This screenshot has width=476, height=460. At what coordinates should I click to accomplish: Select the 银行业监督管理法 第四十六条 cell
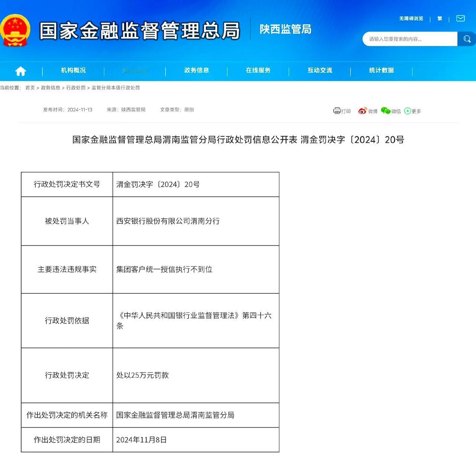click(196, 321)
